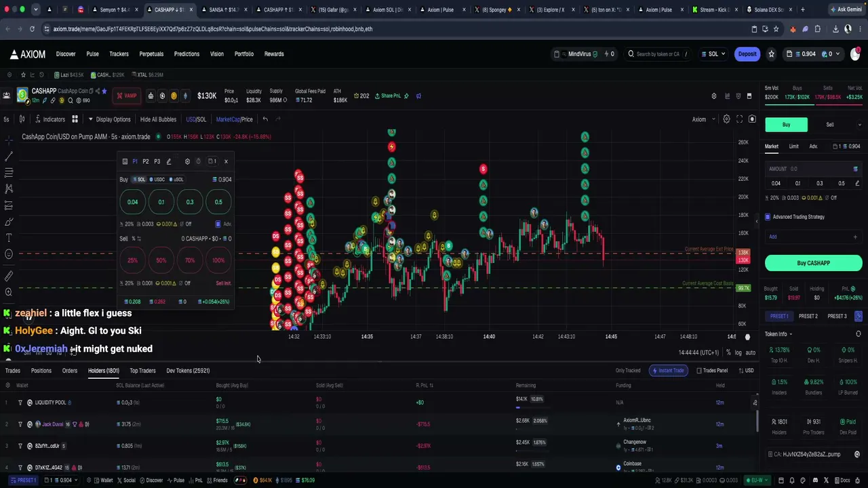Undo the last chart action

(x=265, y=119)
